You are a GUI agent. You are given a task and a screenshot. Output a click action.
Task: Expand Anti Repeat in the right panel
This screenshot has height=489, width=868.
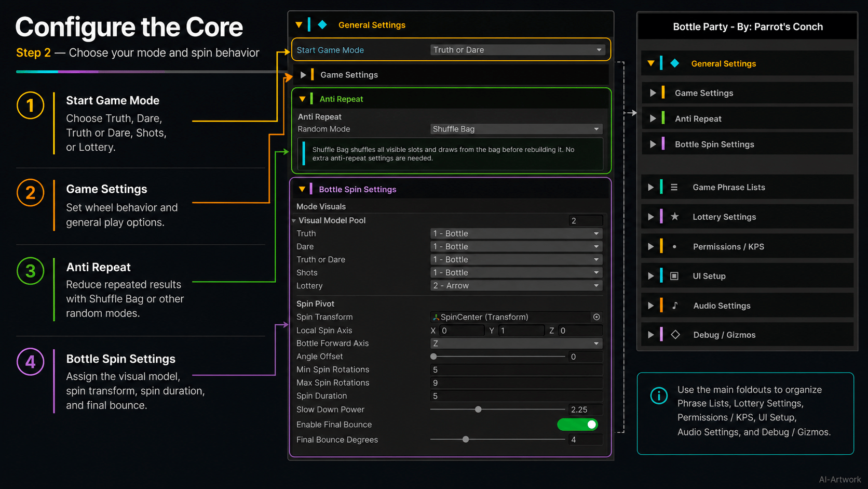(653, 118)
